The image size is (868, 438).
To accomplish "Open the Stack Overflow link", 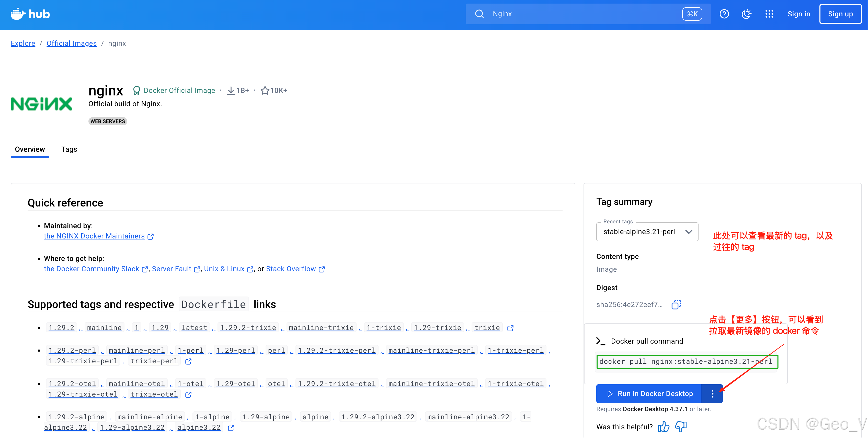I will click(x=291, y=269).
